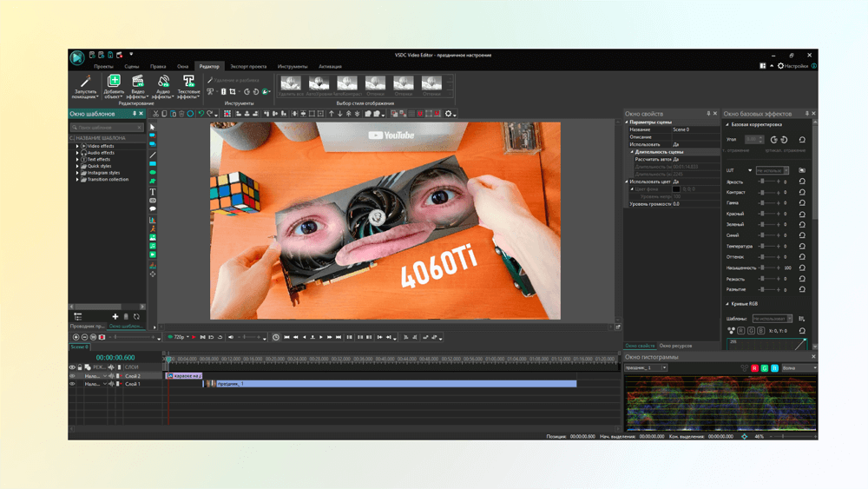
Task: Expand the Instagram styles tree item
Action: click(77, 173)
